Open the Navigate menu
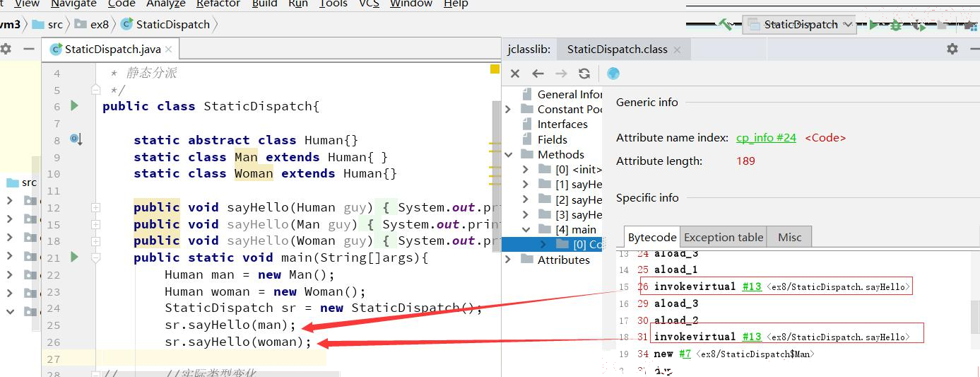This screenshot has height=377, width=980. (x=73, y=4)
